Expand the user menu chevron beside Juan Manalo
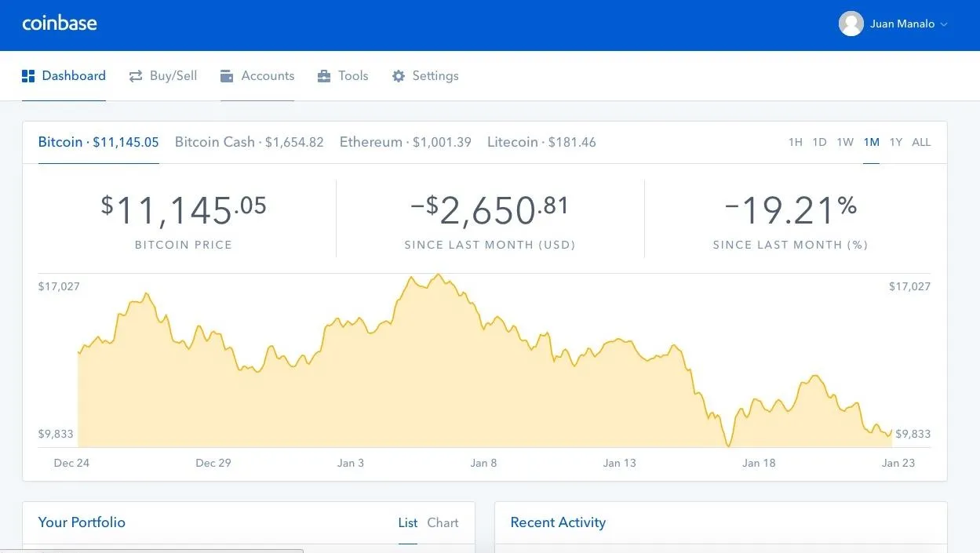This screenshot has height=553, width=980. [x=944, y=24]
